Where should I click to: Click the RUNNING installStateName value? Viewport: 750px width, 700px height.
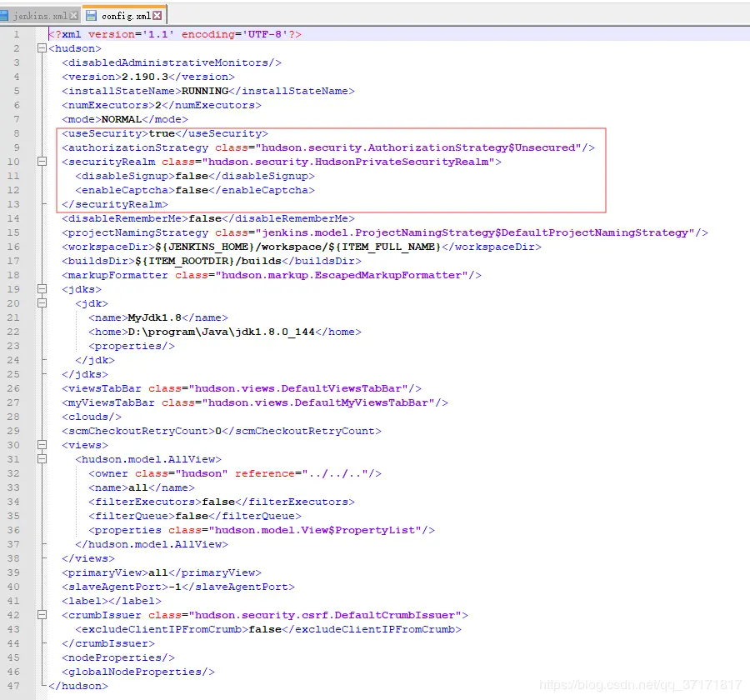coord(205,91)
